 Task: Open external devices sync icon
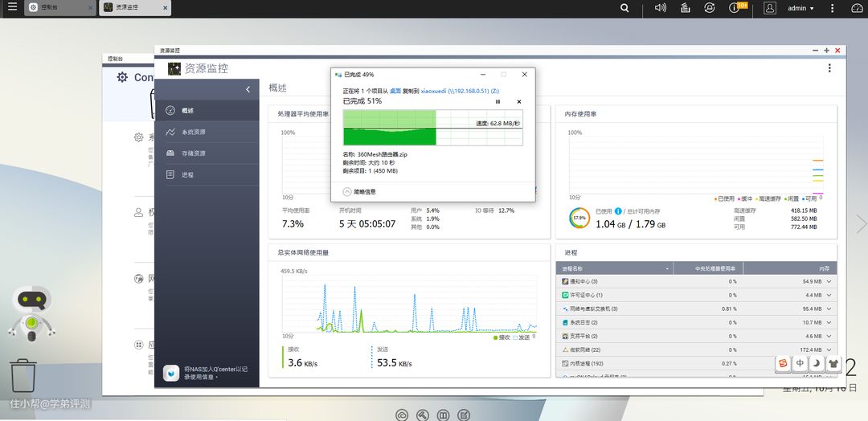tap(709, 8)
